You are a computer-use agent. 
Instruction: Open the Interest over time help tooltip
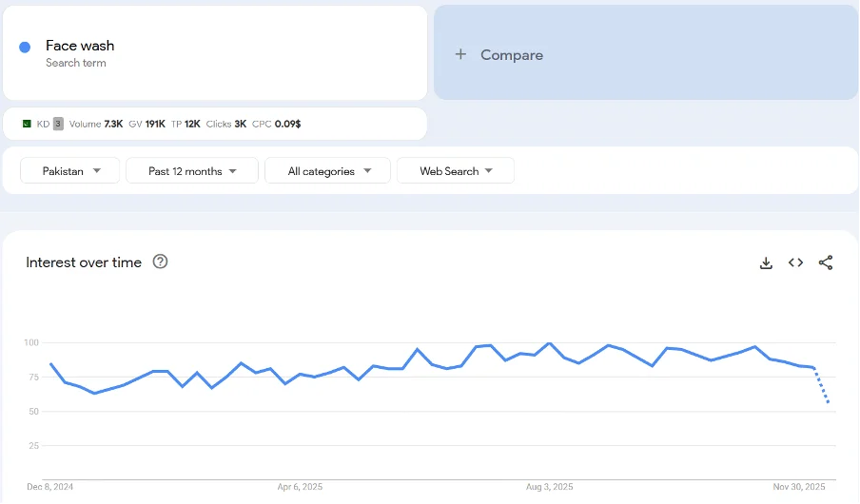pyautogui.click(x=160, y=262)
